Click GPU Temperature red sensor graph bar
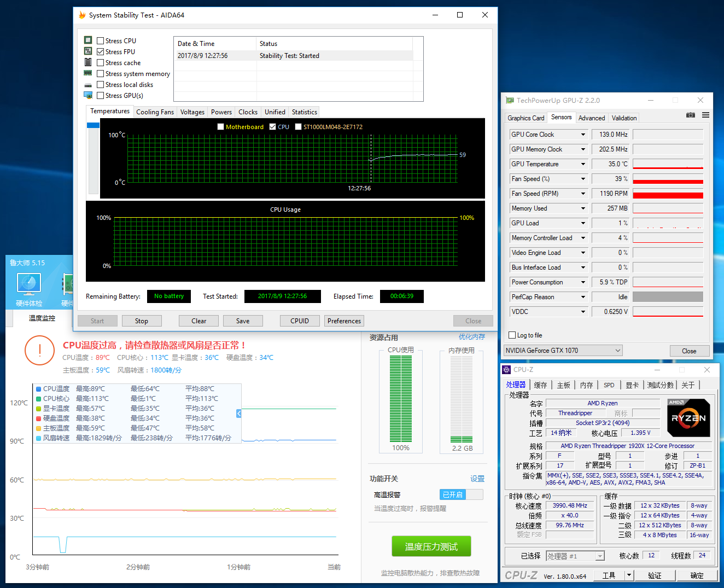 click(668, 164)
